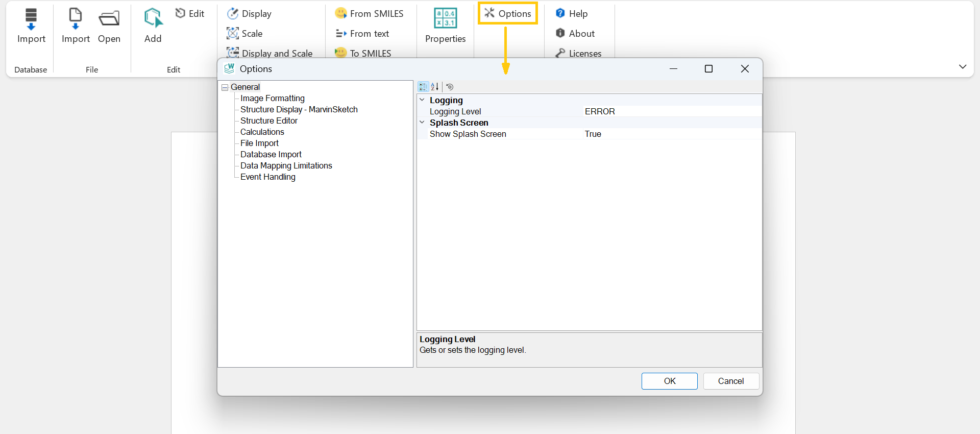This screenshot has height=434, width=980.
Task: Collapse the Logging category
Action: point(422,100)
